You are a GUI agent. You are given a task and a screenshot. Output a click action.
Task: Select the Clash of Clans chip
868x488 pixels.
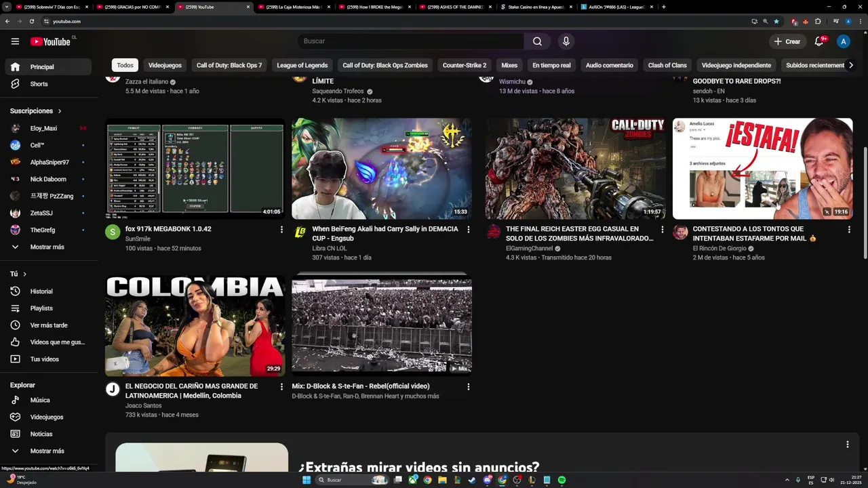tap(667, 65)
